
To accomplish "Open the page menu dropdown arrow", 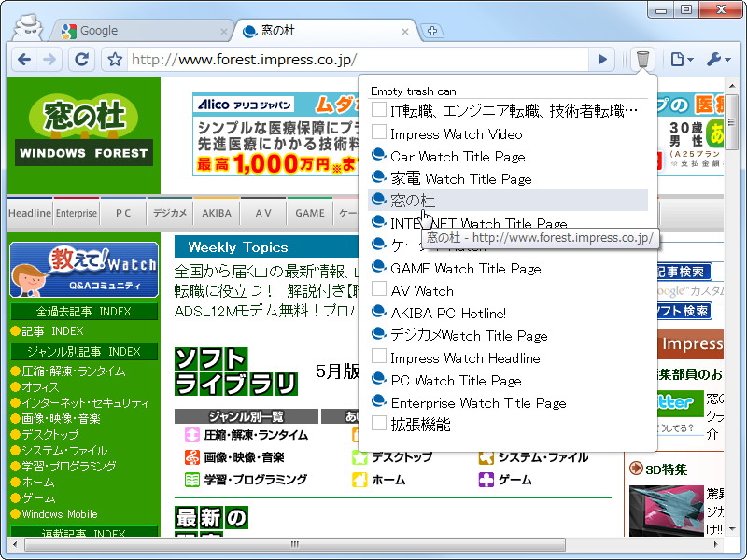I will point(690,59).
